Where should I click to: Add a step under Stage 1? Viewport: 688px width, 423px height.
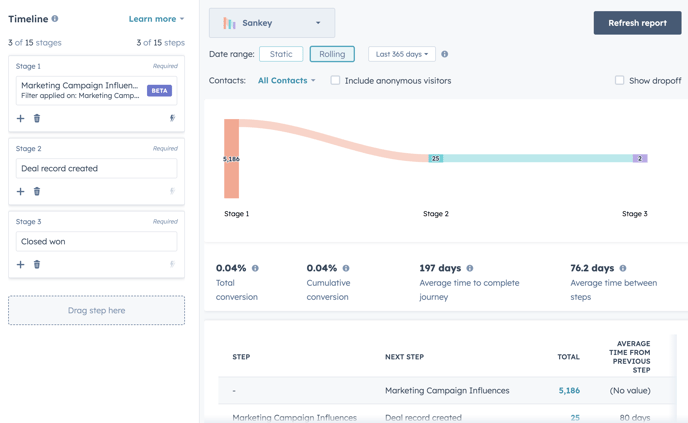pyautogui.click(x=20, y=118)
